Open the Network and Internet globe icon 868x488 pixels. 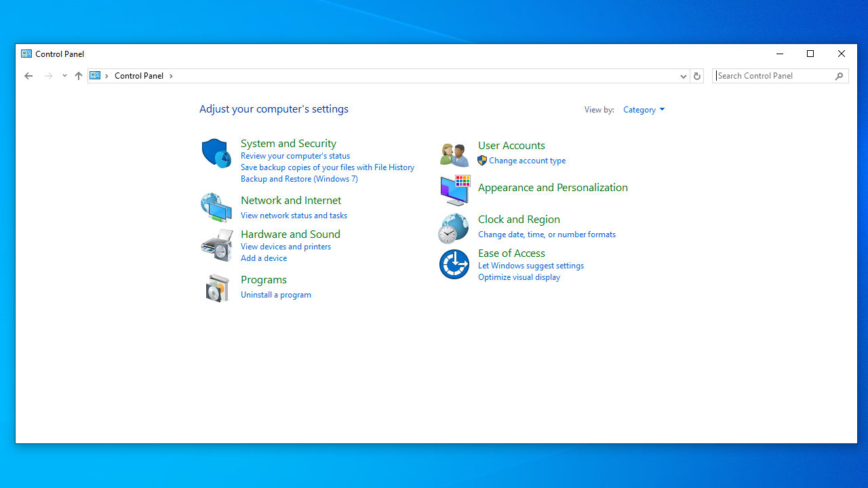click(216, 207)
